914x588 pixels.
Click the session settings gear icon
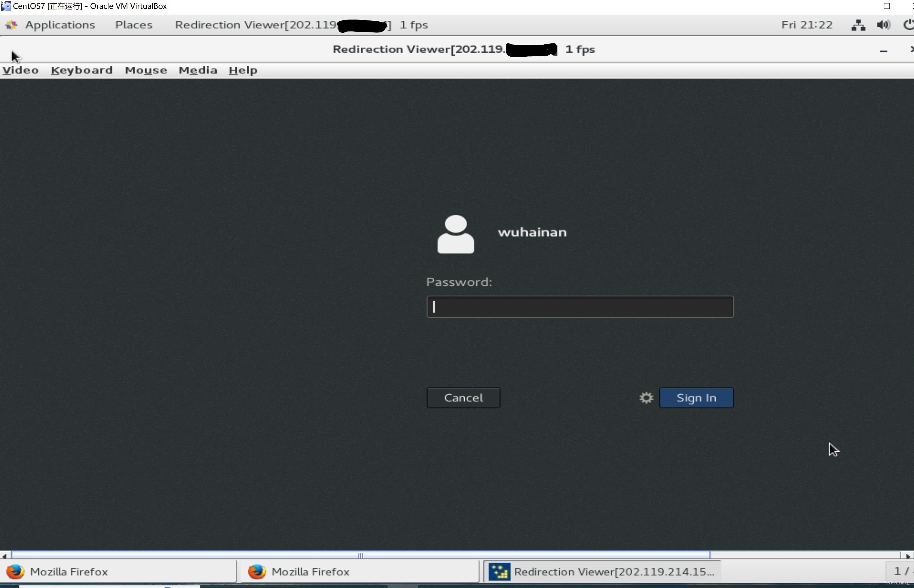pyautogui.click(x=646, y=398)
